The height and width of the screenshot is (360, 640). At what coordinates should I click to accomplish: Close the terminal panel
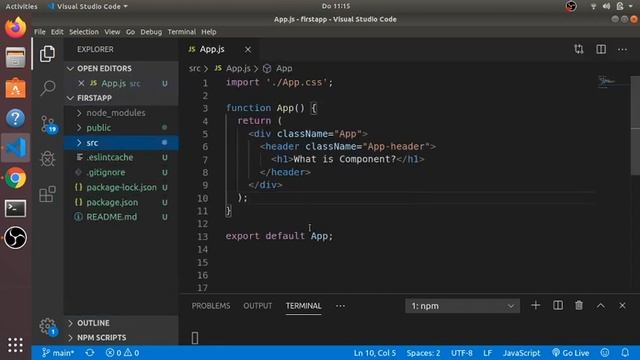pos(622,305)
